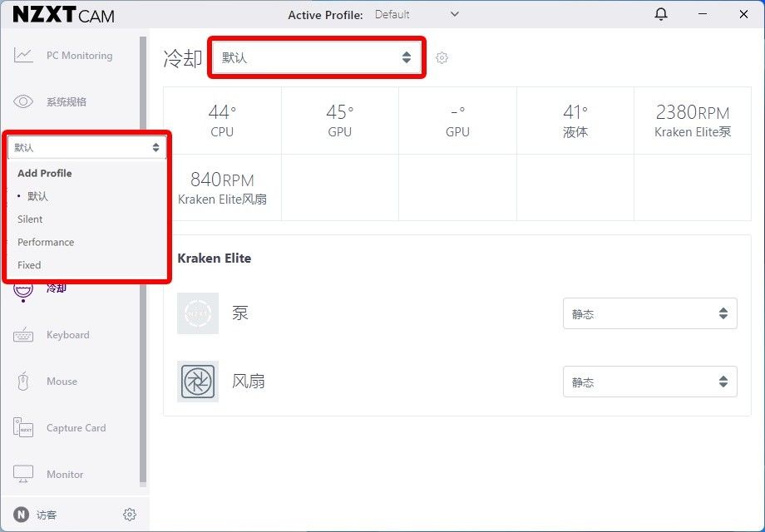Open settings gear beside 访客
This screenshot has width=765, height=532.
pos(129,515)
